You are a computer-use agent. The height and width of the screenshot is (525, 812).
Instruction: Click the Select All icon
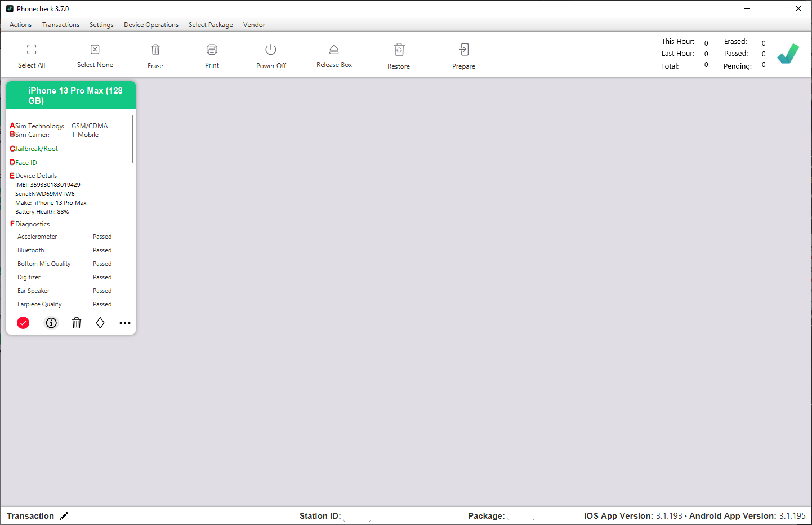point(32,50)
